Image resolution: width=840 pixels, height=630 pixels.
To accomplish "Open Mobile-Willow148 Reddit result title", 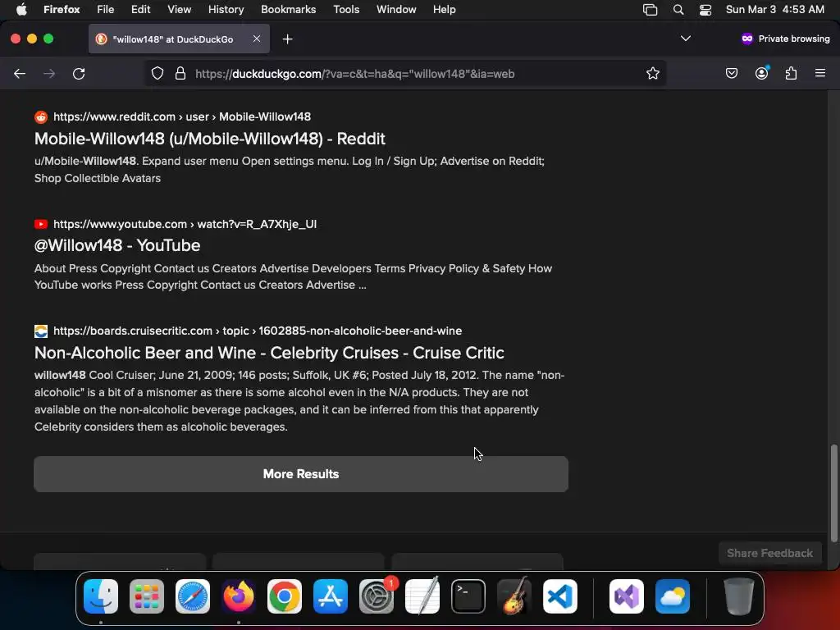I will [x=209, y=139].
